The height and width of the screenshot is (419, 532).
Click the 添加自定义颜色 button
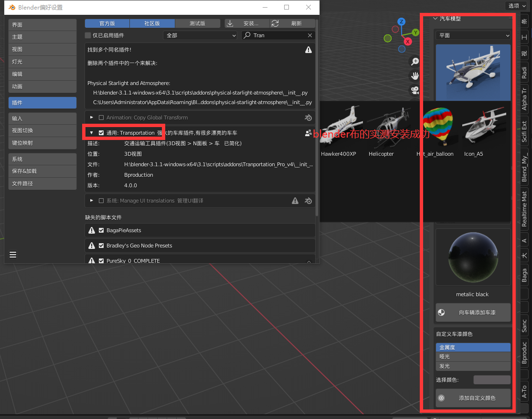pos(473,398)
